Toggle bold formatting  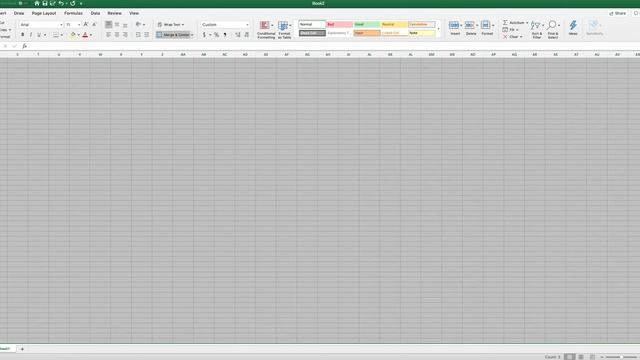click(x=22, y=35)
